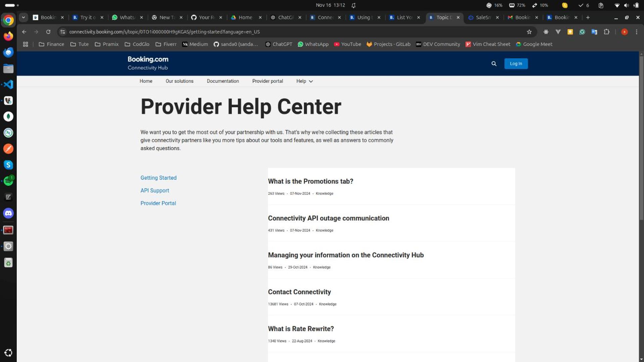644x362 pixels.
Task: Launch Firefox from the dock
Action: [8, 36]
